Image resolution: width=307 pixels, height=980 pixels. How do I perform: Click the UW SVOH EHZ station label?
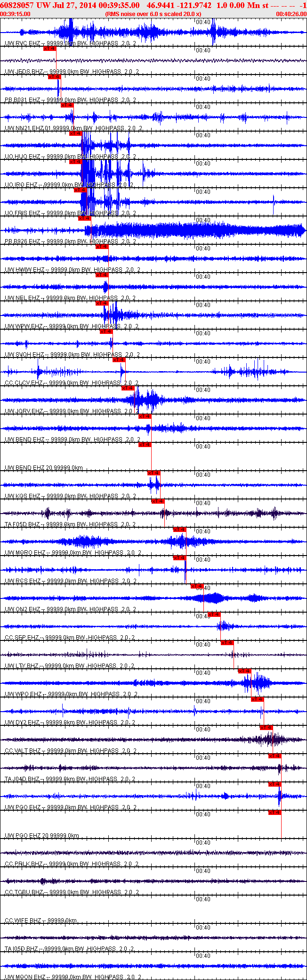72,355
